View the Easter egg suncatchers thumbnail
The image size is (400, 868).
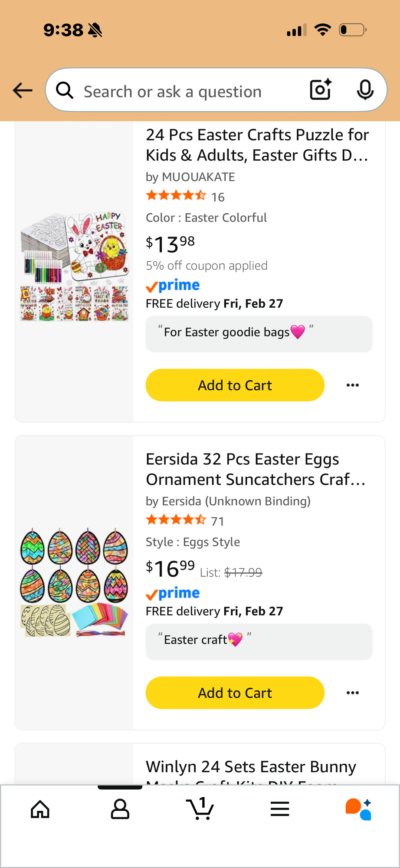[74, 582]
